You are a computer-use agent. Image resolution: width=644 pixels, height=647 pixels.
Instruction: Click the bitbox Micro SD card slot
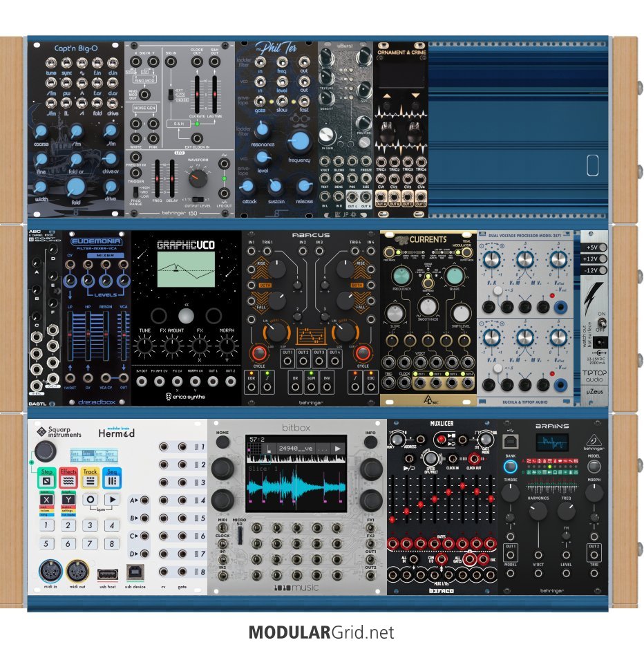point(240,535)
